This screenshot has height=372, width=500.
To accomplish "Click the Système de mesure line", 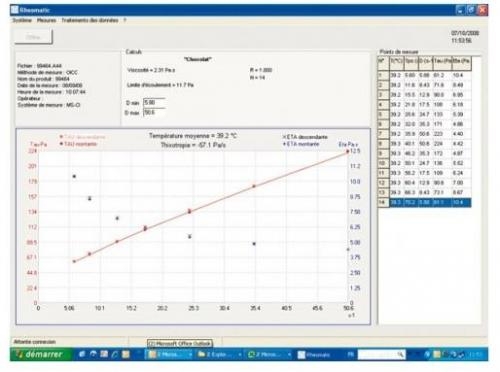I will click(x=49, y=105).
